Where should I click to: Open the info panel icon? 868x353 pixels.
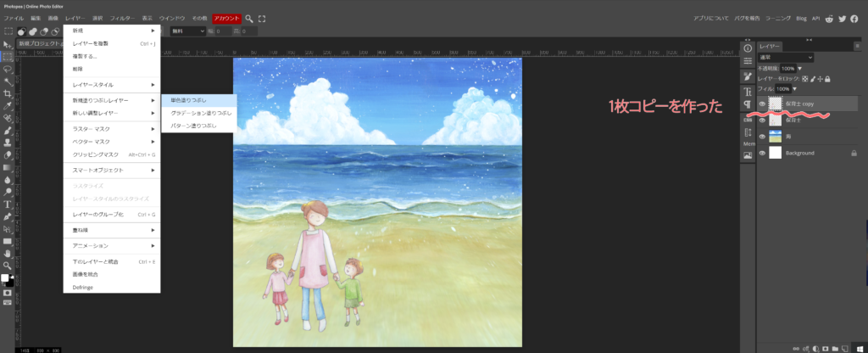(x=748, y=48)
